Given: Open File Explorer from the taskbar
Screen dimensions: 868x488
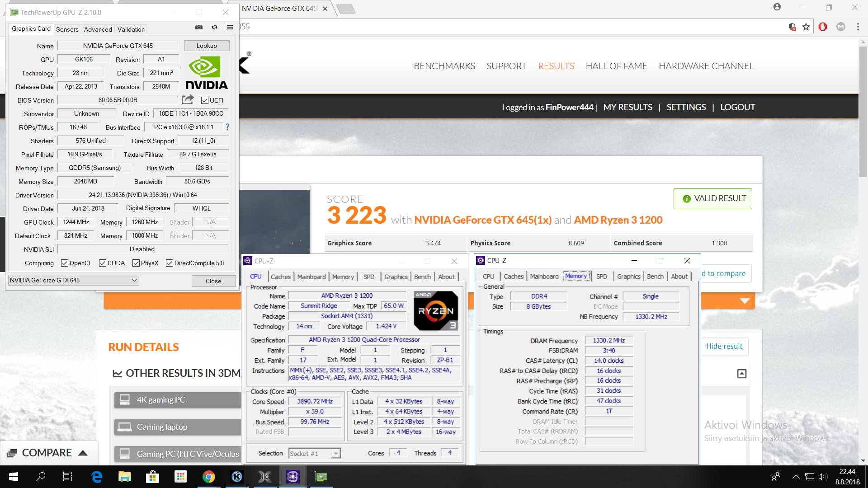Looking at the screenshot, I should tap(124, 477).
